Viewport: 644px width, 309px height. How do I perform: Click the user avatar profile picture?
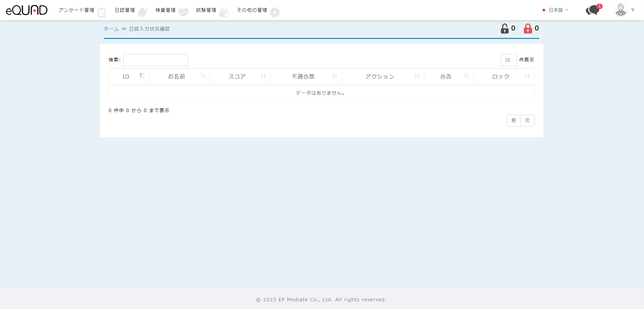(620, 10)
